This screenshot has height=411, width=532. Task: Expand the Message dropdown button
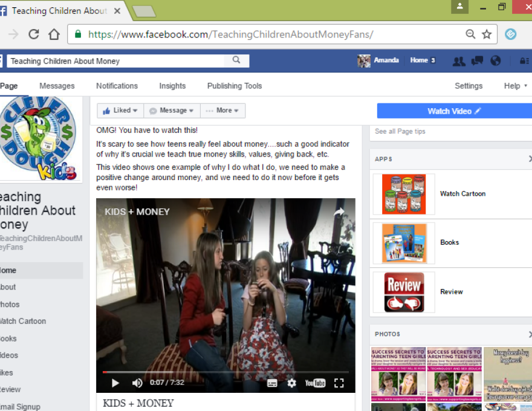tap(172, 111)
